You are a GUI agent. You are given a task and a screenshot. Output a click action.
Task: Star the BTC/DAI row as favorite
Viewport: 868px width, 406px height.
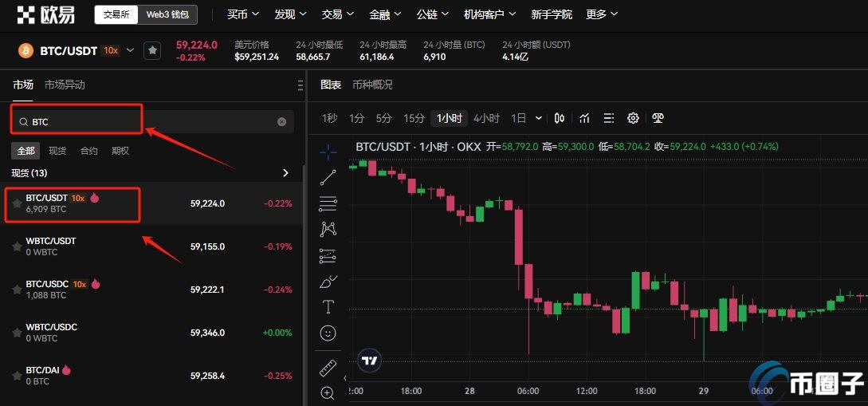18,376
